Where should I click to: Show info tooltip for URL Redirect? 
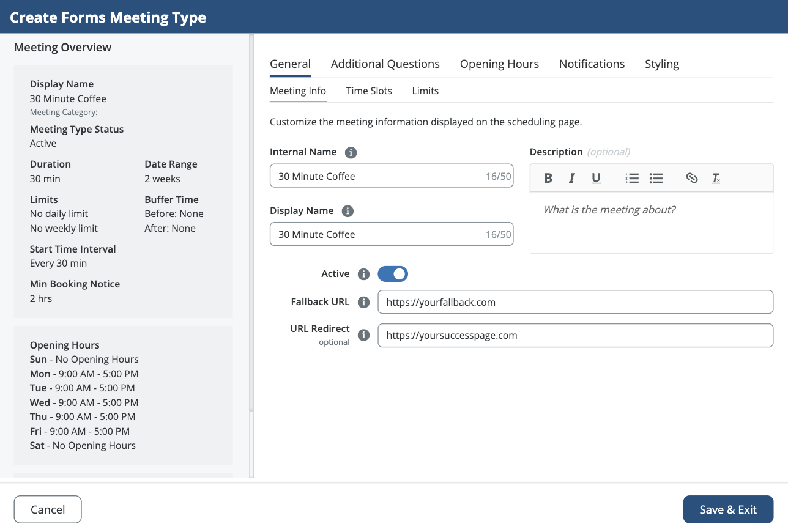coord(363,335)
